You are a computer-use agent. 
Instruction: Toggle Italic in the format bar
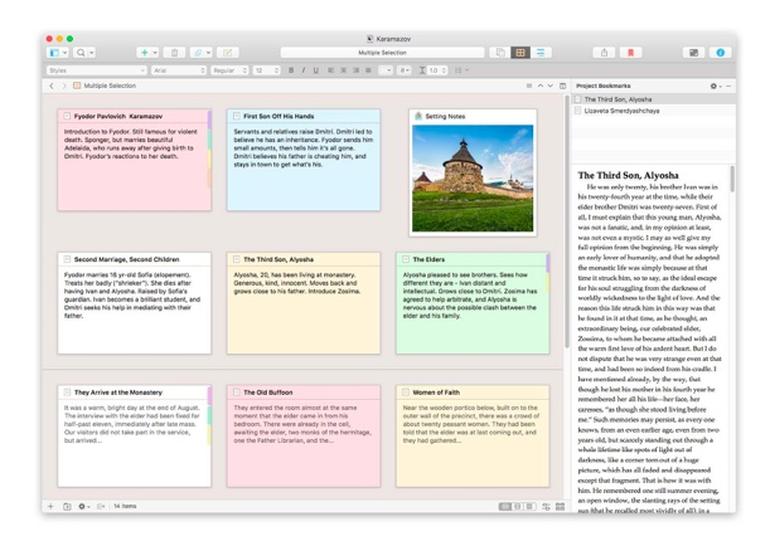(303, 70)
